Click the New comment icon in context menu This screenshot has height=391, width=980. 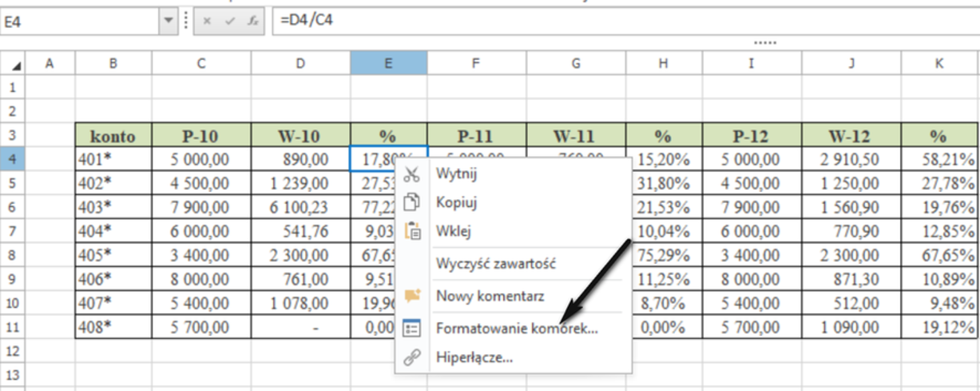click(412, 296)
